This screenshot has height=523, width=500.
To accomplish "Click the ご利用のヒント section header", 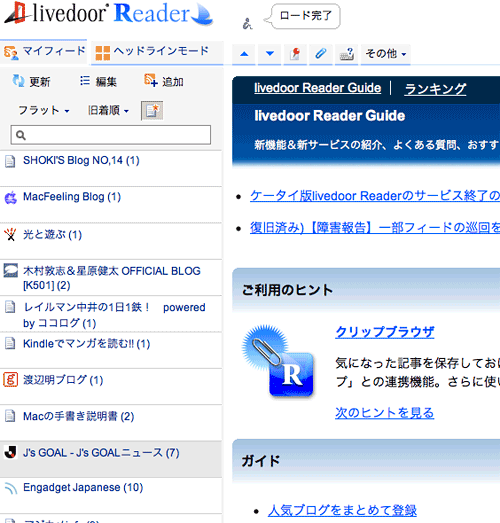I will click(x=366, y=290).
